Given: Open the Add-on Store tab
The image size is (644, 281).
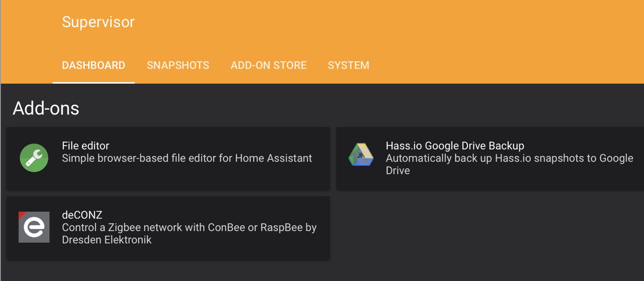Looking at the screenshot, I should coord(269,65).
